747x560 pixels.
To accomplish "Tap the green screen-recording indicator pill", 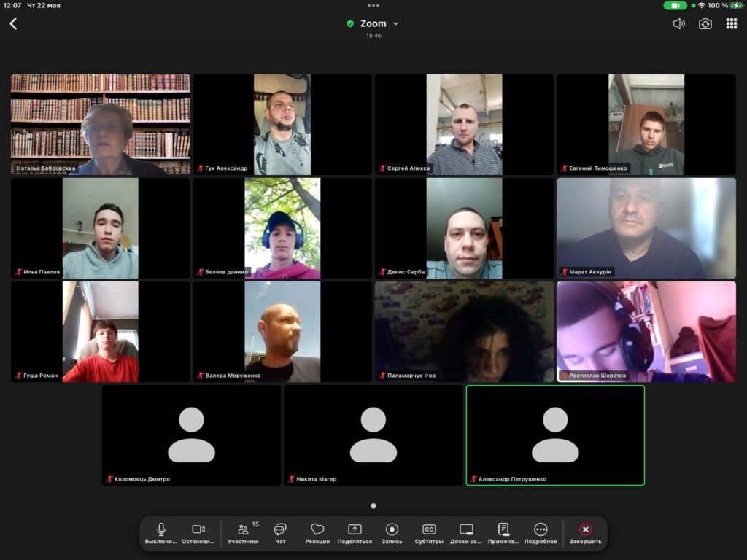I will tap(675, 5).
